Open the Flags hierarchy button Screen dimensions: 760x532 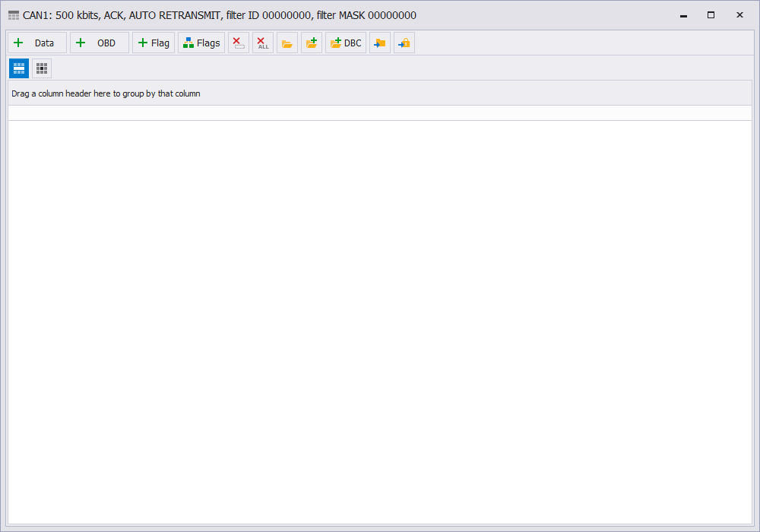(201, 43)
